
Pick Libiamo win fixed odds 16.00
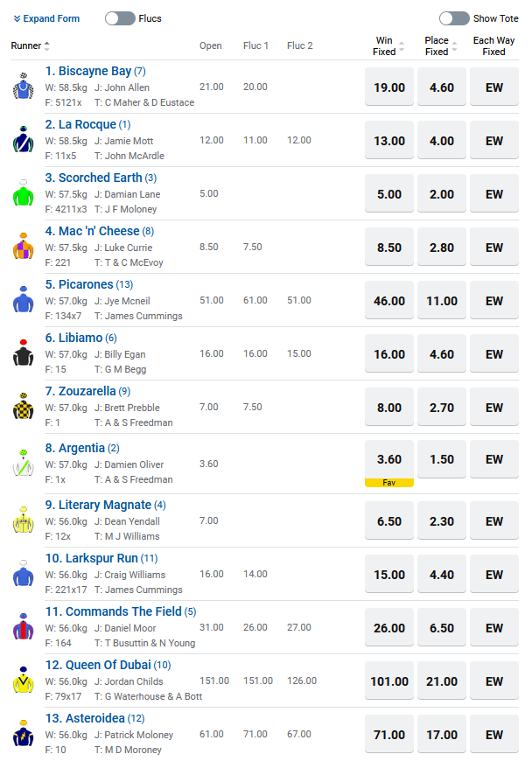389,354
